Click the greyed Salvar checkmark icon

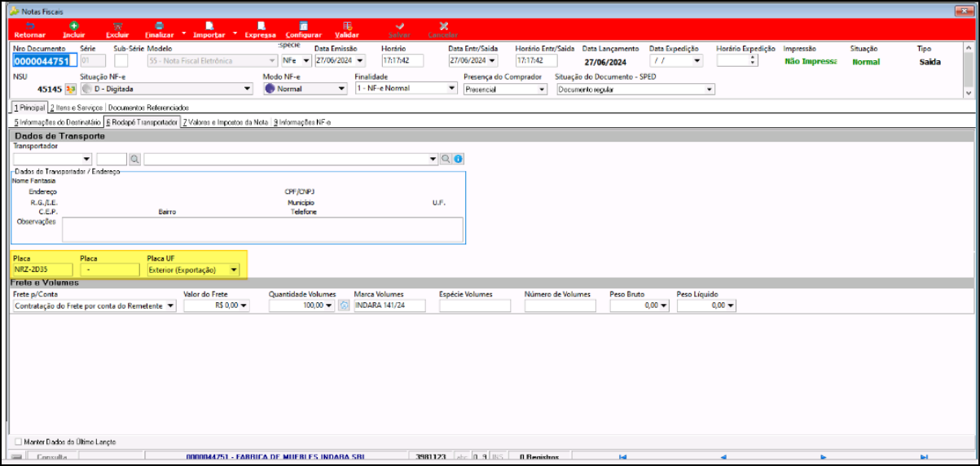tap(399, 26)
